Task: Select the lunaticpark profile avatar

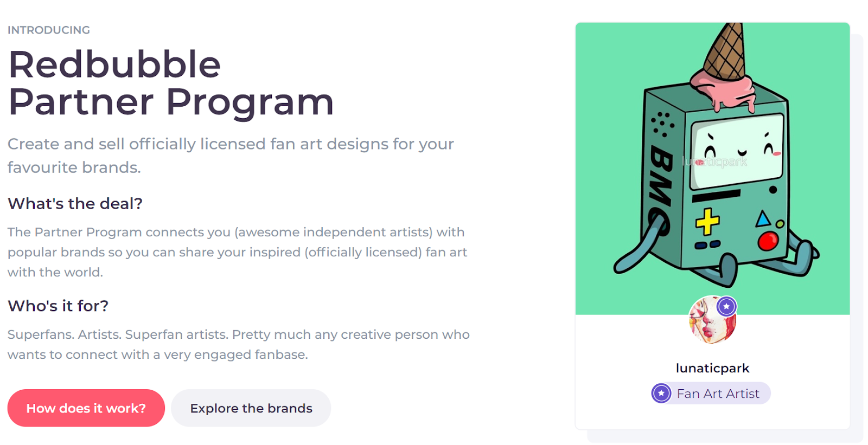Action: [x=712, y=320]
